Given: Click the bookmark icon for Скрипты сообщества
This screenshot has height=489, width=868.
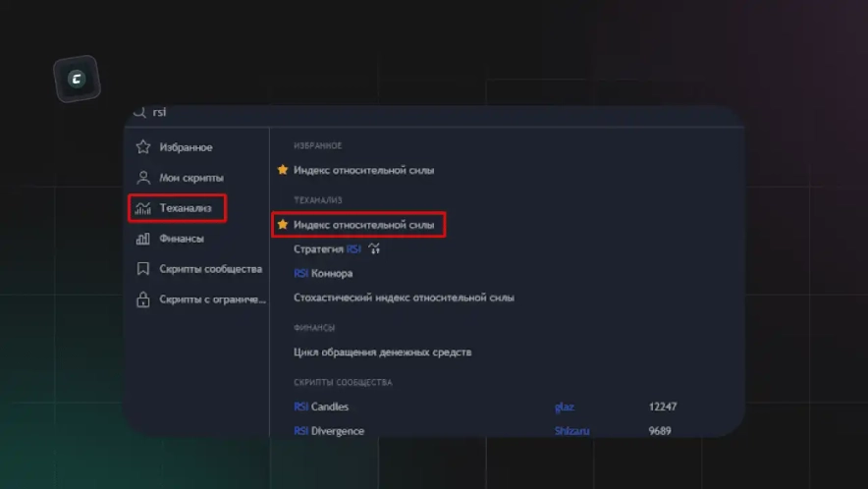Looking at the screenshot, I should 143,269.
